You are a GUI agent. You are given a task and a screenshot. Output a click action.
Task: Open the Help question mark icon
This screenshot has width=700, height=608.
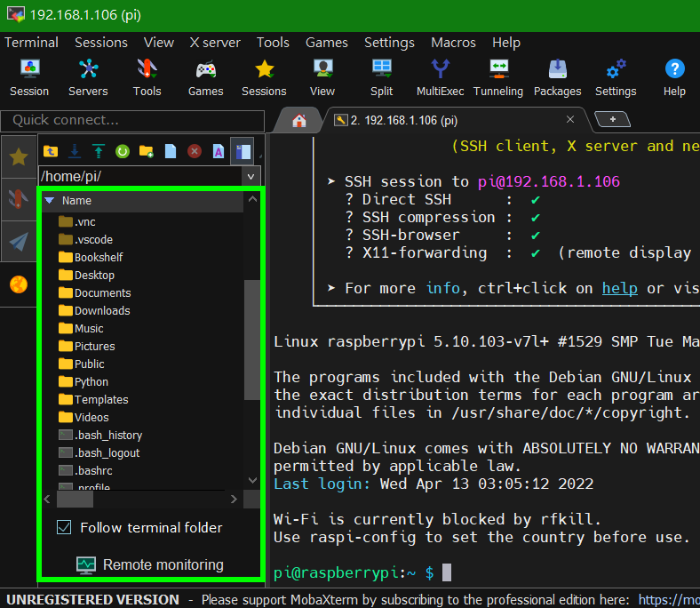pos(674,78)
